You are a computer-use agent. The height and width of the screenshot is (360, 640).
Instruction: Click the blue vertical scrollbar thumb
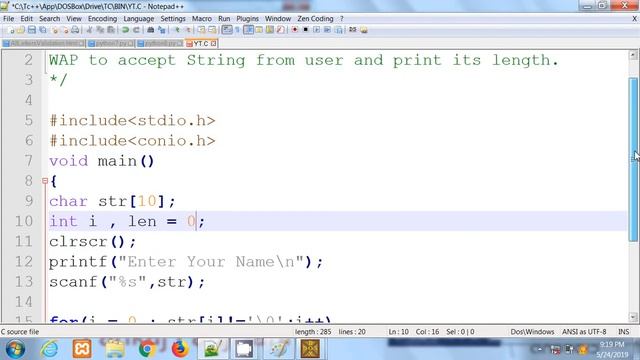(633, 159)
